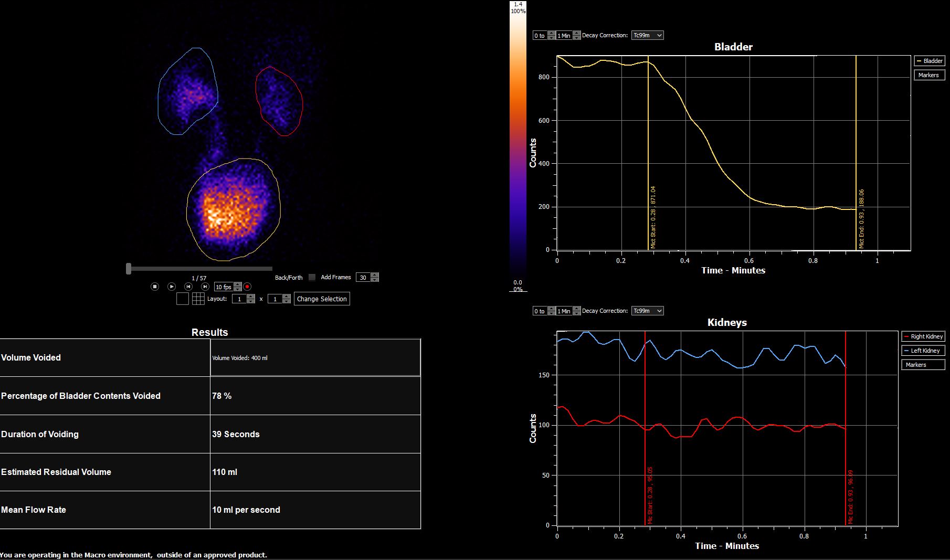Toggle Markers legend in Bladder chart

pyautogui.click(x=930, y=75)
